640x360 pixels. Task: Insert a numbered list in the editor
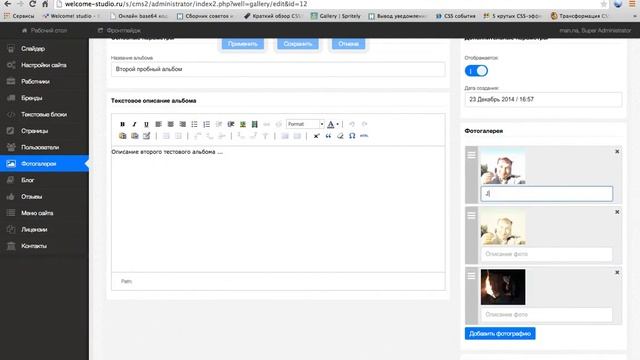[x=207, y=124]
